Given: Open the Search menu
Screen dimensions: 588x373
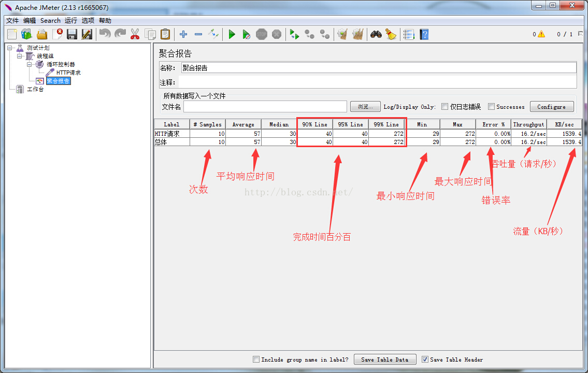Looking at the screenshot, I should [50, 21].
